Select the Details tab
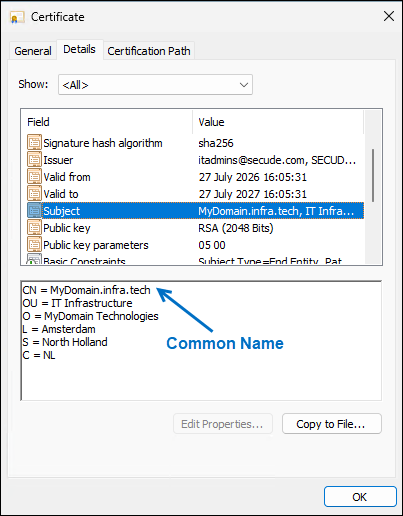The width and height of the screenshot is (403, 516). [x=79, y=49]
